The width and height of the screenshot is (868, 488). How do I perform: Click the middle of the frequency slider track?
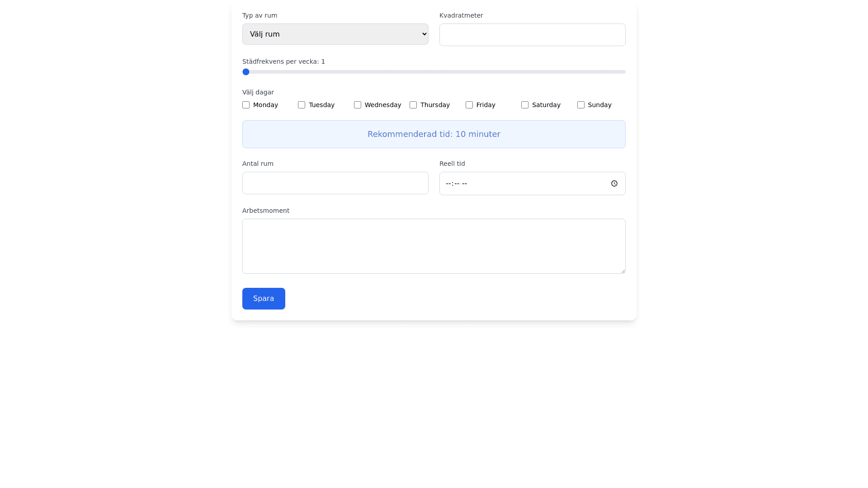point(434,72)
